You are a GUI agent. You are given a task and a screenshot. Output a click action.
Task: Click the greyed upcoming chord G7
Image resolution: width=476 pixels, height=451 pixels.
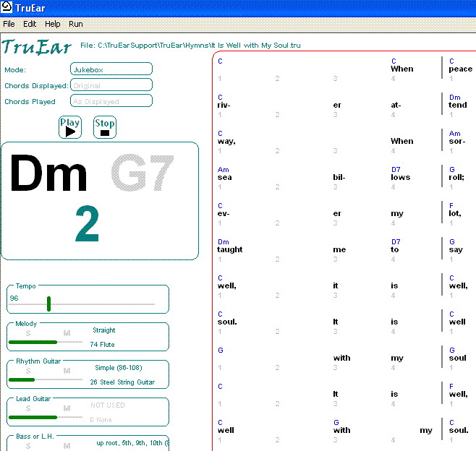point(142,173)
